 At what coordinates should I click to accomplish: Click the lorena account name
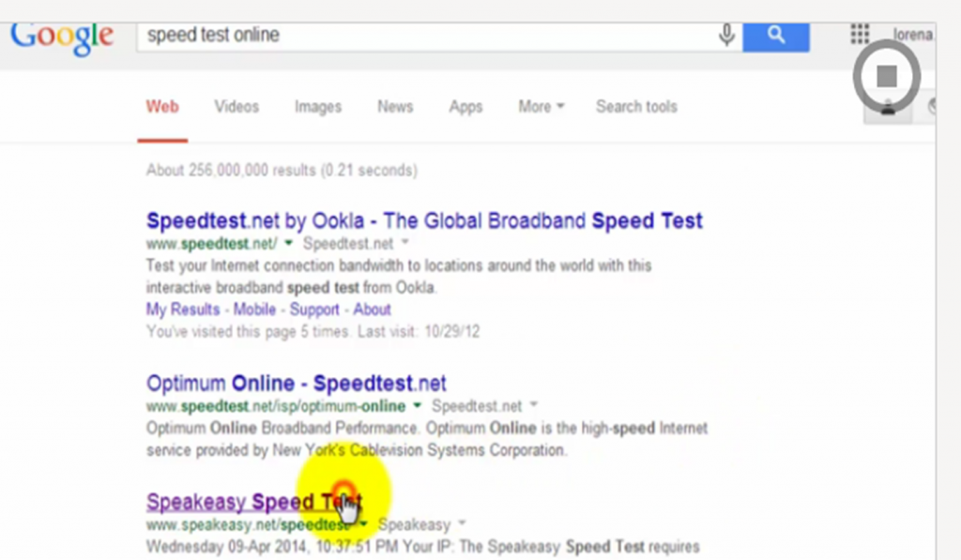pyautogui.click(x=913, y=35)
